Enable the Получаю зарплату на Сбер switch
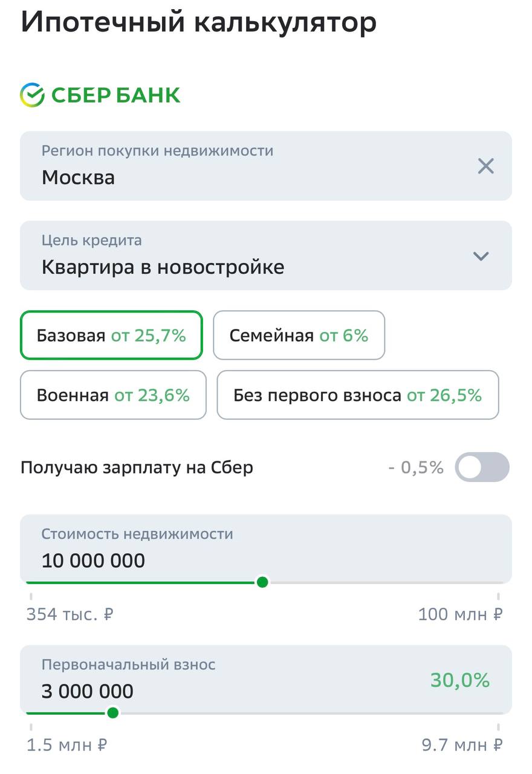The width and height of the screenshot is (532, 774). click(x=482, y=467)
